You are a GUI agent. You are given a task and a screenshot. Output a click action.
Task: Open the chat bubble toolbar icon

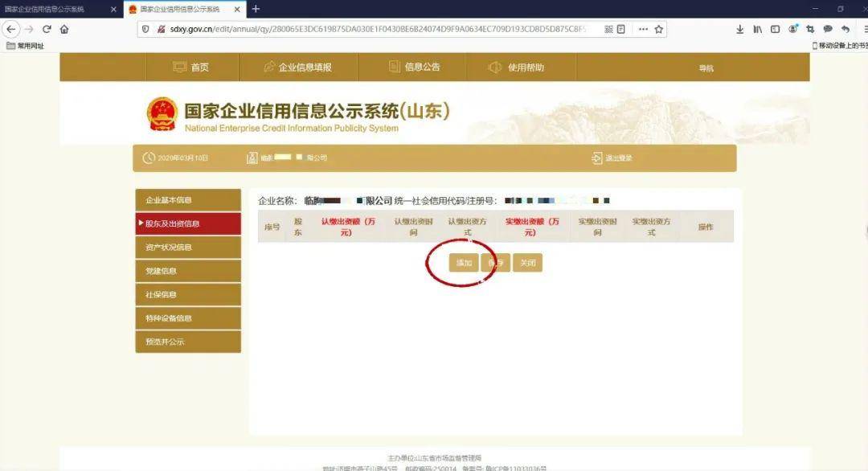[x=828, y=29]
